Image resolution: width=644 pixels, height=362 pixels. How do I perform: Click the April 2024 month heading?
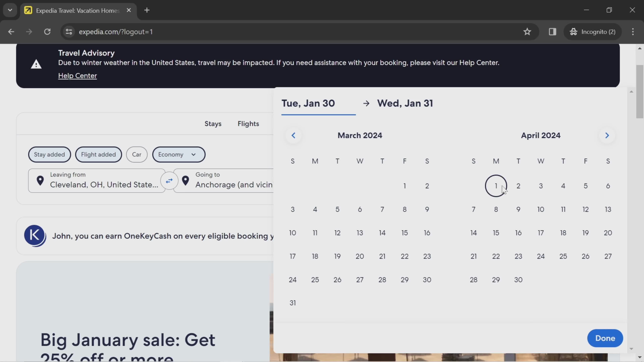click(x=541, y=135)
